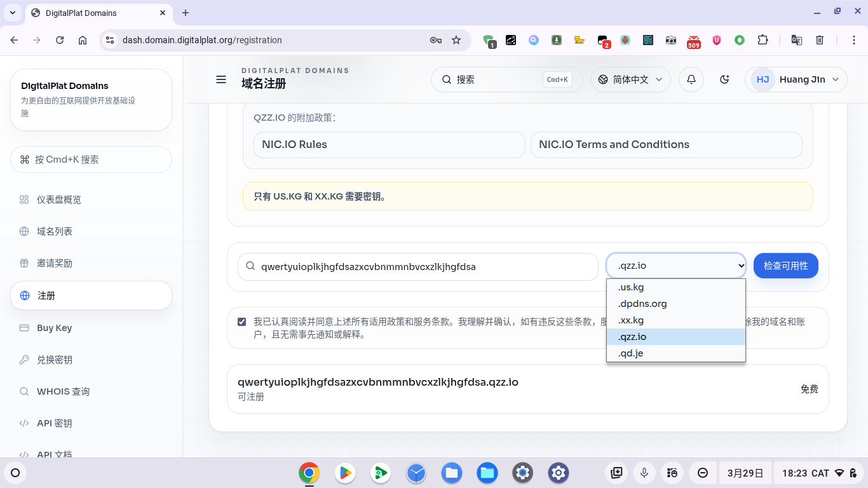Open the hamburger sidebar menu icon
The width and height of the screenshot is (868, 488).
point(221,79)
